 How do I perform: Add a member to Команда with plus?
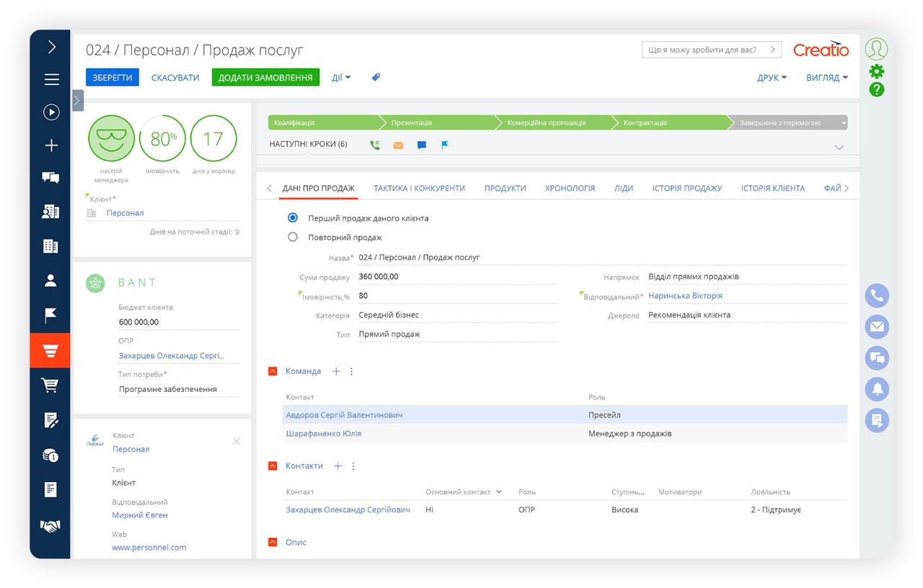[x=336, y=371]
